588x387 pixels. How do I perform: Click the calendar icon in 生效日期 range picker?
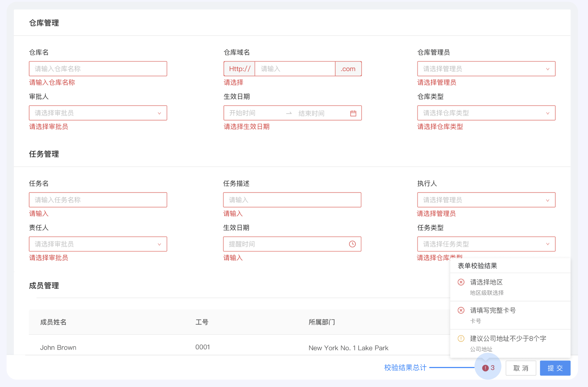353,113
